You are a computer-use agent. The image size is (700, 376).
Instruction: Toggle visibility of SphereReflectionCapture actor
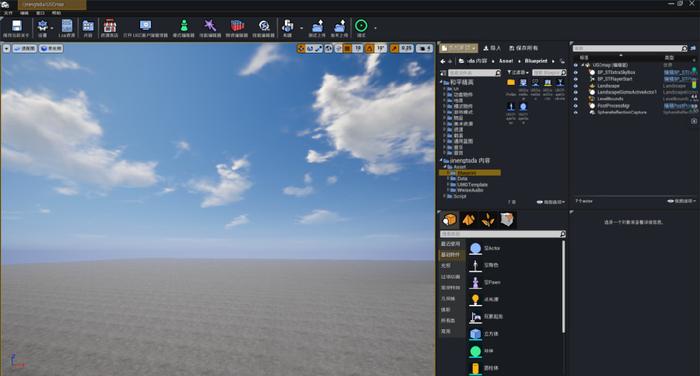point(575,113)
